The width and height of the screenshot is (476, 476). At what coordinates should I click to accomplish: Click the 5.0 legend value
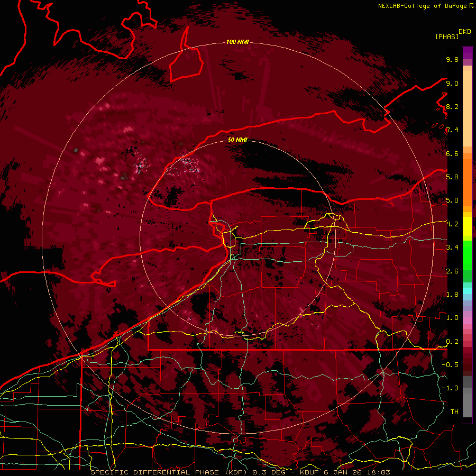(452, 200)
